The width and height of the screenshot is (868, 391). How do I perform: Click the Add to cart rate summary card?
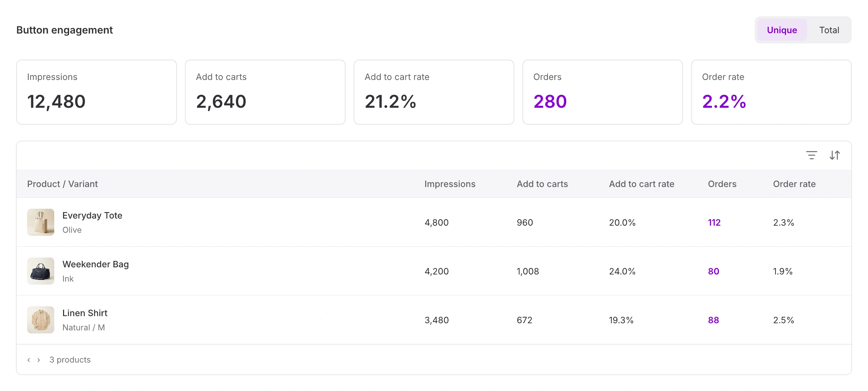[x=434, y=92]
